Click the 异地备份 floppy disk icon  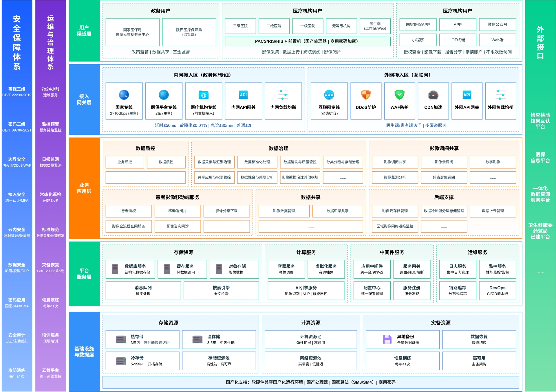(387, 339)
